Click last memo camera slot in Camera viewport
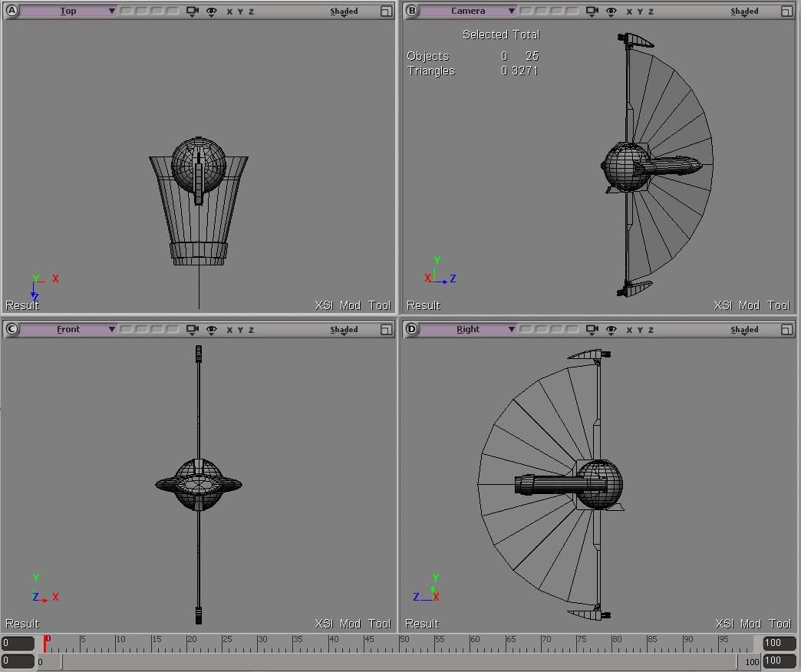The height and width of the screenshot is (672, 801). (572, 11)
